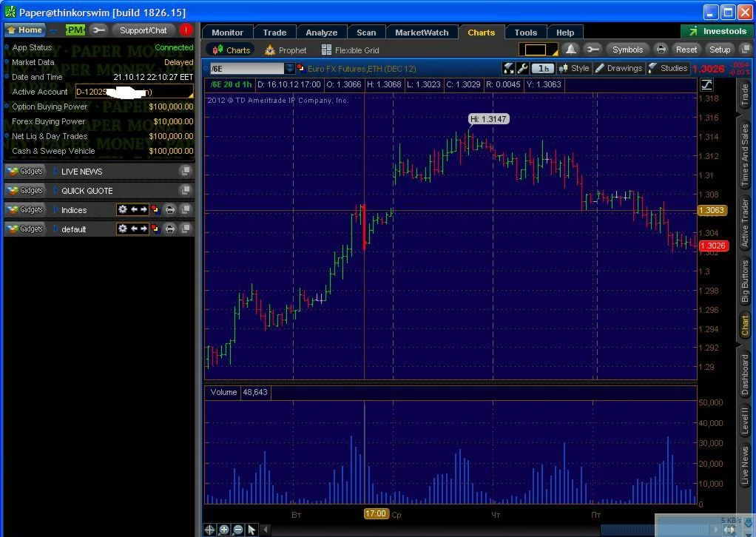Viewport: 756px width, 537px height.
Task: Click the zoom in magnifier icon
Action: [223, 530]
